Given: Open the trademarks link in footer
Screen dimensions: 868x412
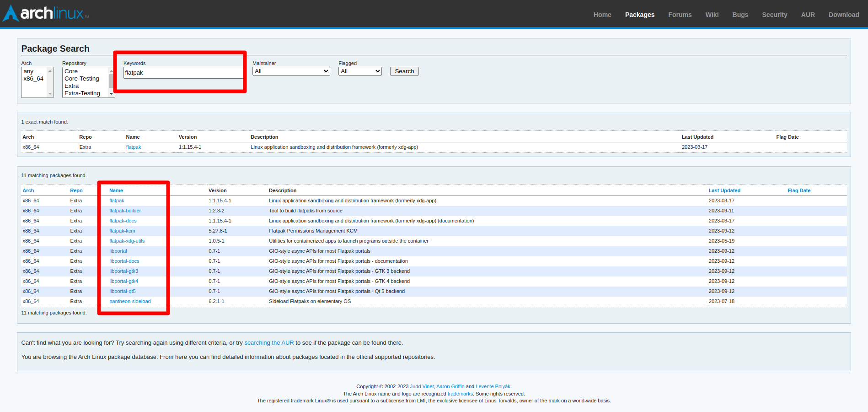Looking at the screenshot, I should click(460, 394).
